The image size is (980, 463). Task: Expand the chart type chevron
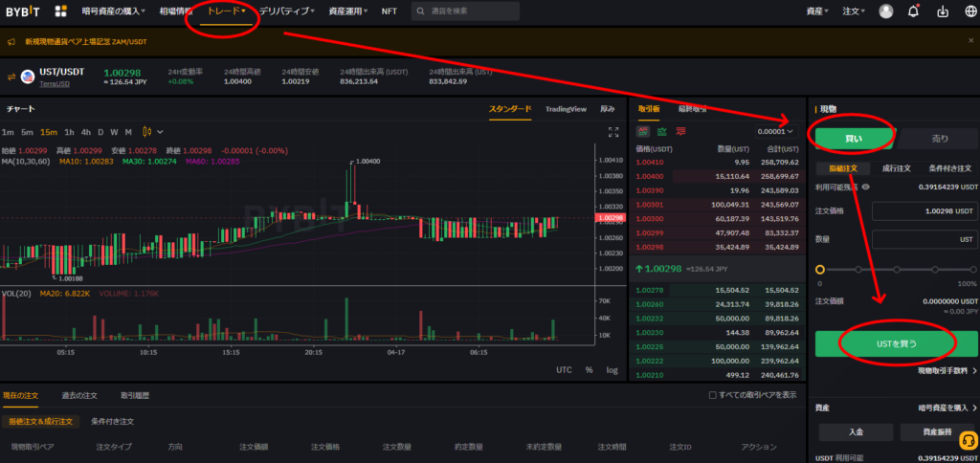pyautogui.click(x=160, y=132)
